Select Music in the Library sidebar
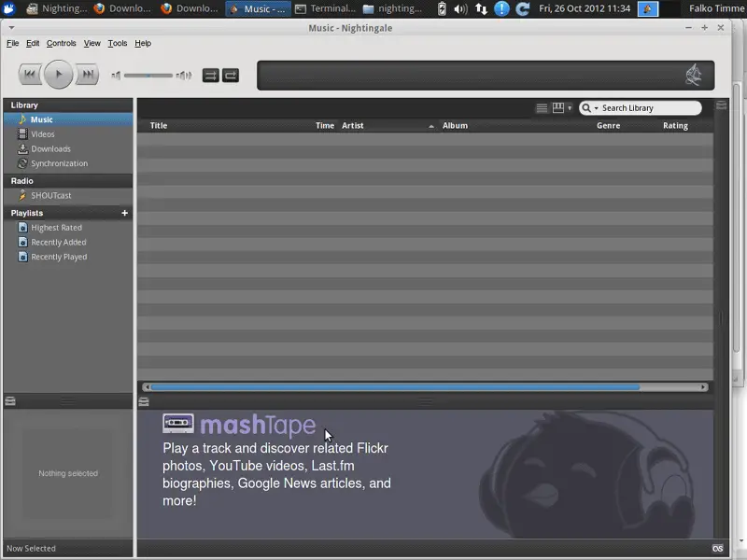747x560 pixels. pyautogui.click(x=68, y=119)
